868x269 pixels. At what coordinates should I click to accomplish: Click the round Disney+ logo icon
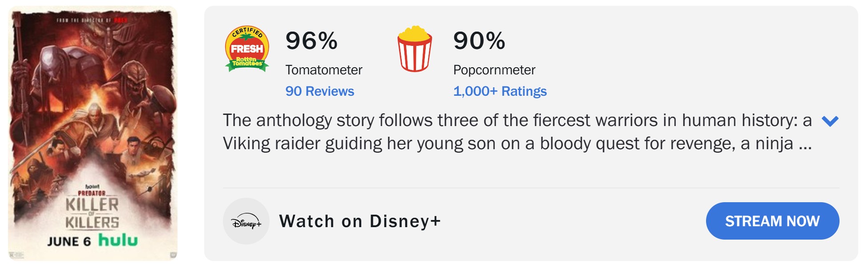pos(246,221)
